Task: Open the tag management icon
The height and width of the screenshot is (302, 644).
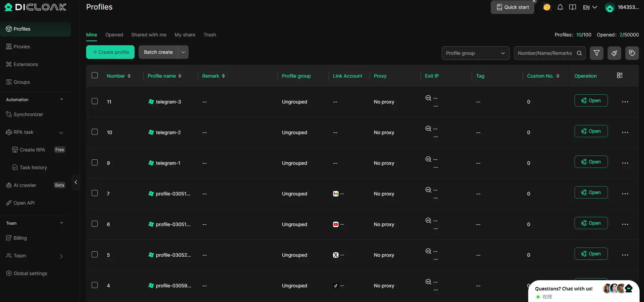Action: [x=632, y=53]
